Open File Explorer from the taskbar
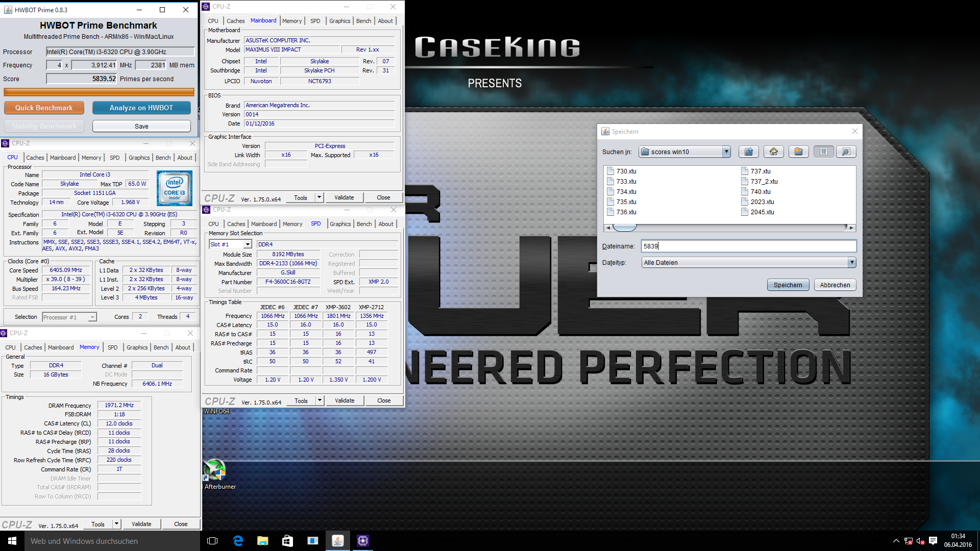This screenshot has height=551, width=980. 263,541
